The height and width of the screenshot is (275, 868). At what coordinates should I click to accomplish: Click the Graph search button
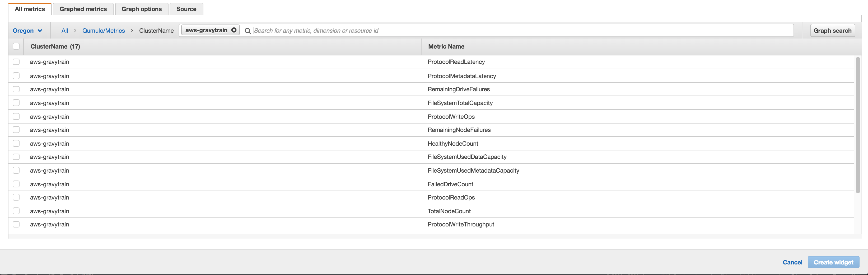(x=832, y=30)
